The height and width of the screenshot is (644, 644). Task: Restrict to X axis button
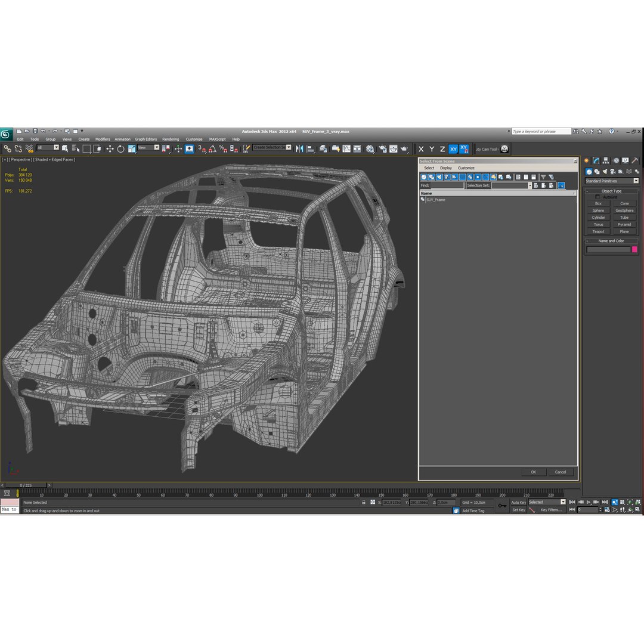(x=421, y=149)
